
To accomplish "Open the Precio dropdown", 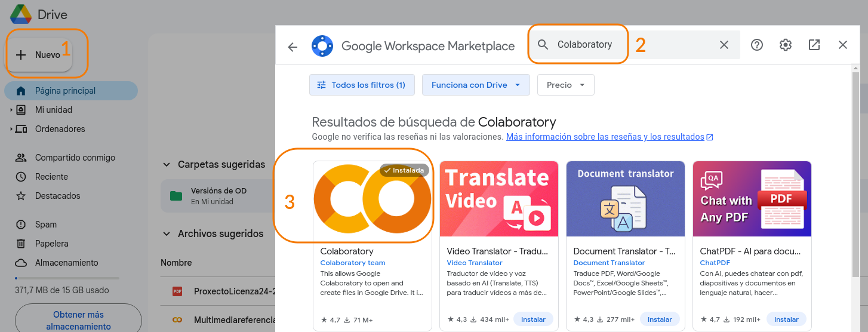I will (x=566, y=85).
